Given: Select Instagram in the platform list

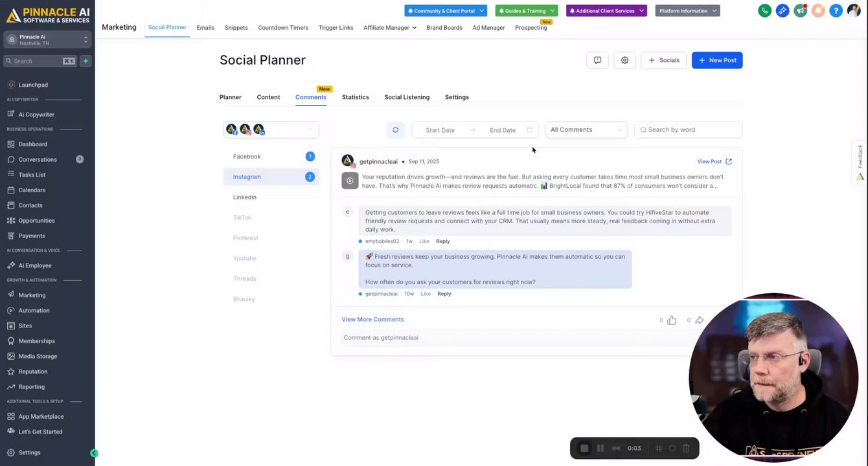Looking at the screenshot, I should [x=271, y=177].
